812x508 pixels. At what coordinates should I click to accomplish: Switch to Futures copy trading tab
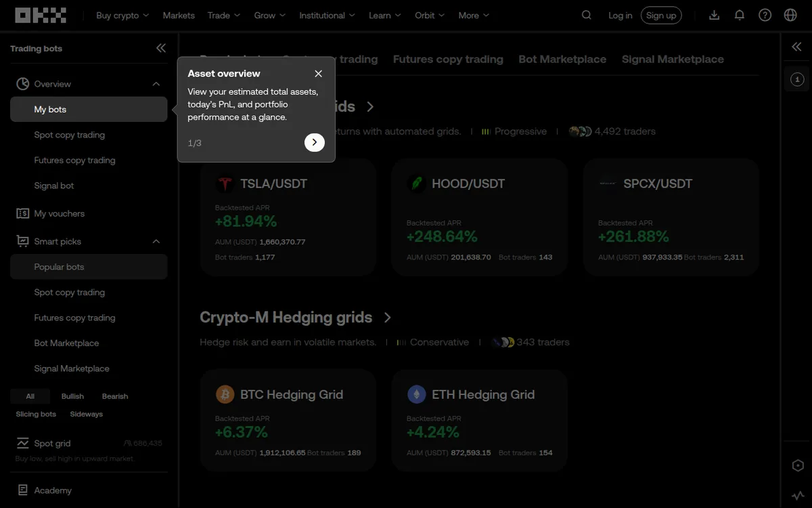click(448, 59)
